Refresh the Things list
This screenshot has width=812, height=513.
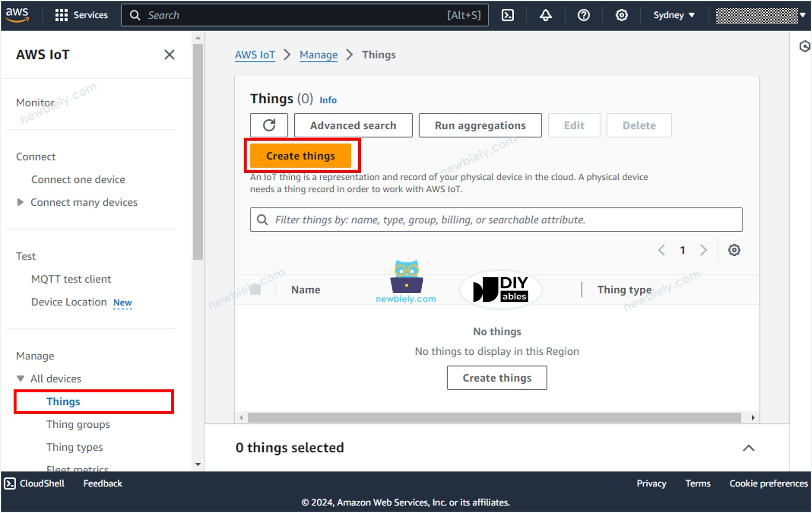(x=269, y=125)
